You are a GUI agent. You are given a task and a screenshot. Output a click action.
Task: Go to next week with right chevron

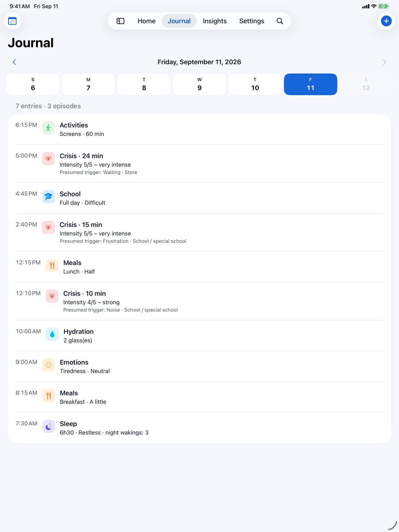pyautogui.click(x=384, y=62)
